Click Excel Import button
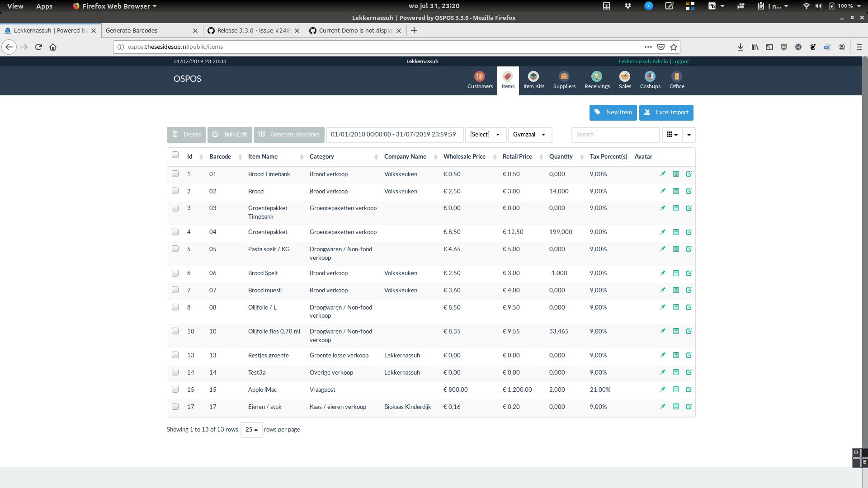 point(666,113)
